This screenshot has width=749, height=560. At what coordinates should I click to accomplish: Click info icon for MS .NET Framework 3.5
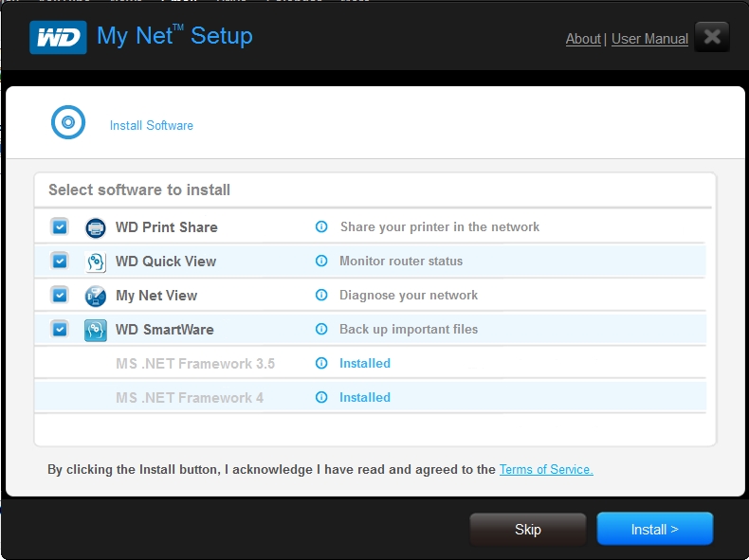coord(321,363)
